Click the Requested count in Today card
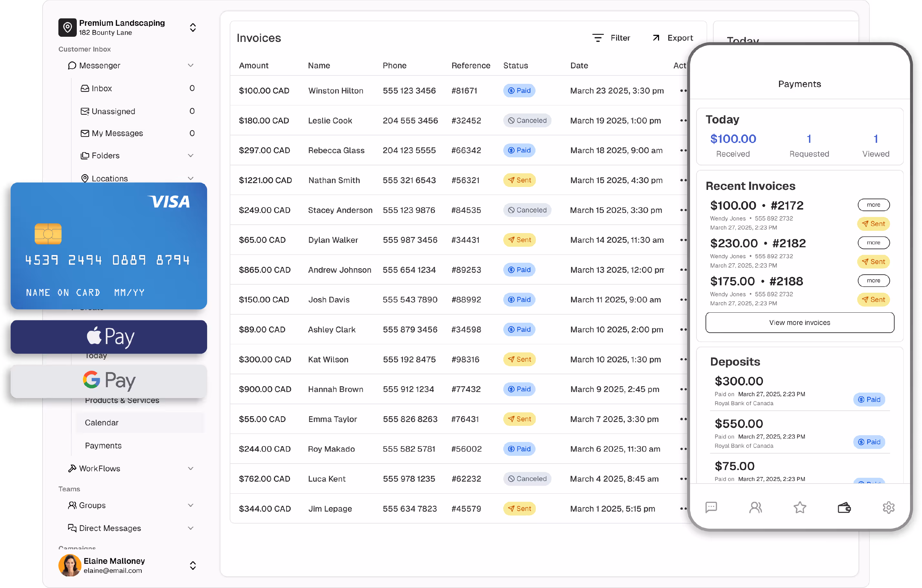Viewport: 922px width, 588px height. (x=809, y=139)
